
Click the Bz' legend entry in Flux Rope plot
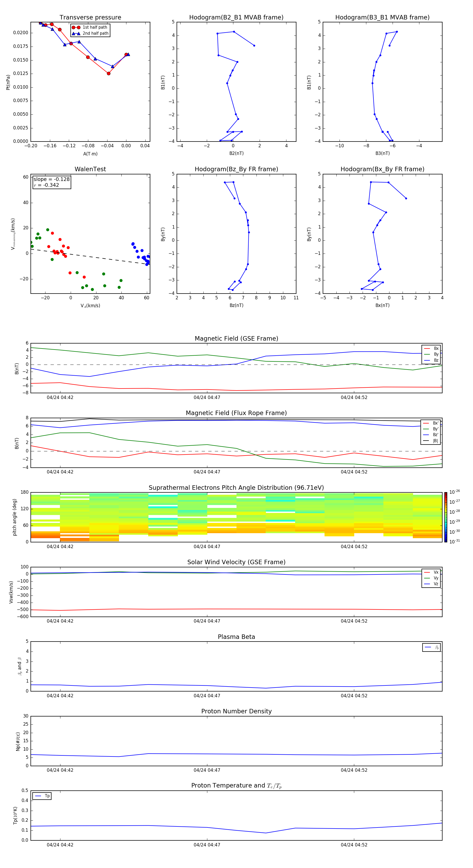pyautogui.click(x=431, y=435)
